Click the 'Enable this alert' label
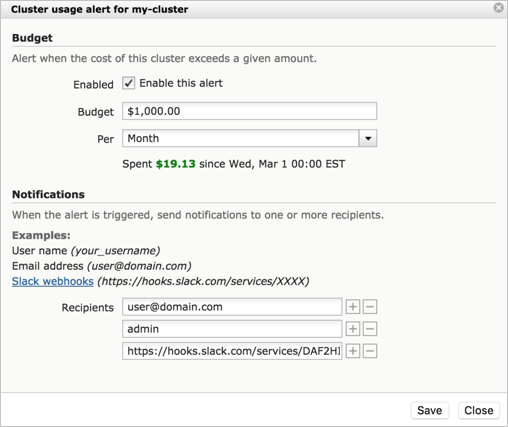 [181, 83]
